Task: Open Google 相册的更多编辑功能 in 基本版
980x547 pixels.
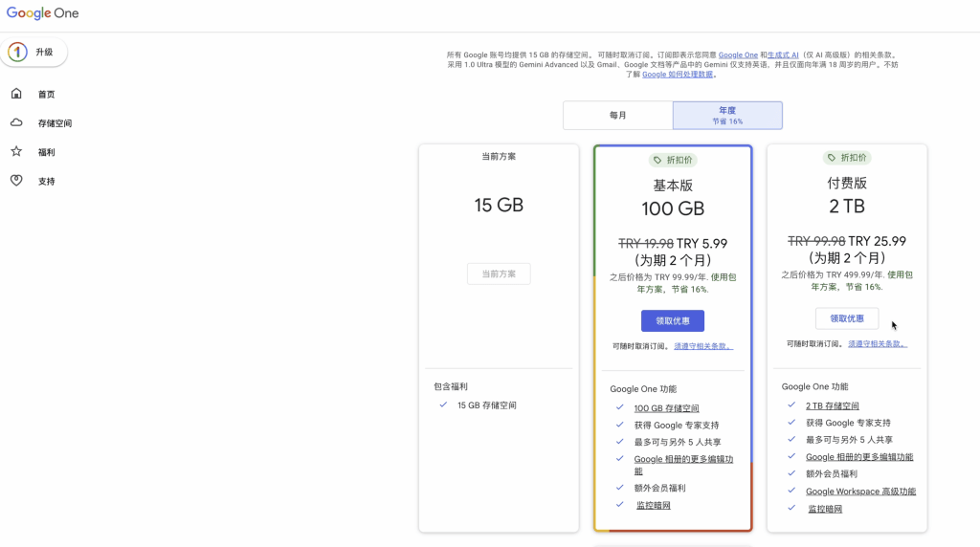Action: tap(683, 465)
